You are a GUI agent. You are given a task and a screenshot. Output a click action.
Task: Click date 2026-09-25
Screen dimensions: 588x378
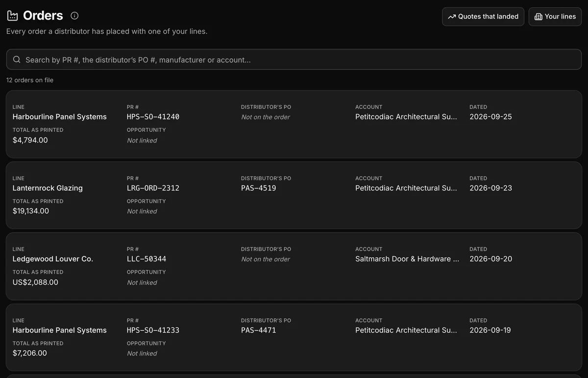click(x=490, y=117)
